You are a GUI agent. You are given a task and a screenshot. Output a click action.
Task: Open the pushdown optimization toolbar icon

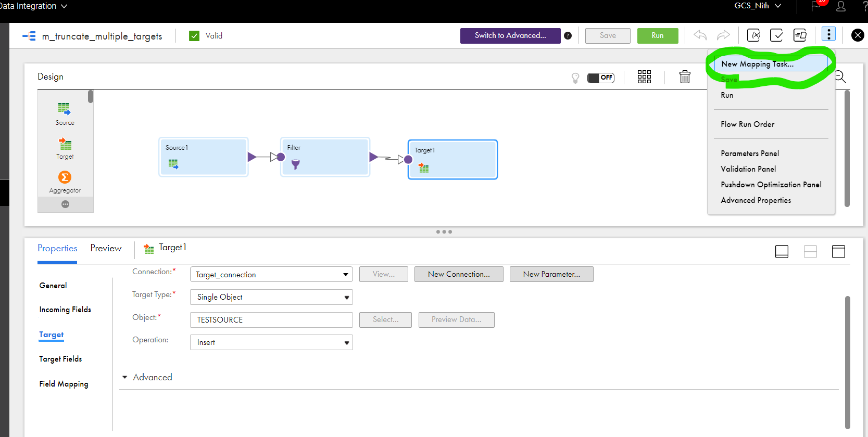click(x=800, y=35)
